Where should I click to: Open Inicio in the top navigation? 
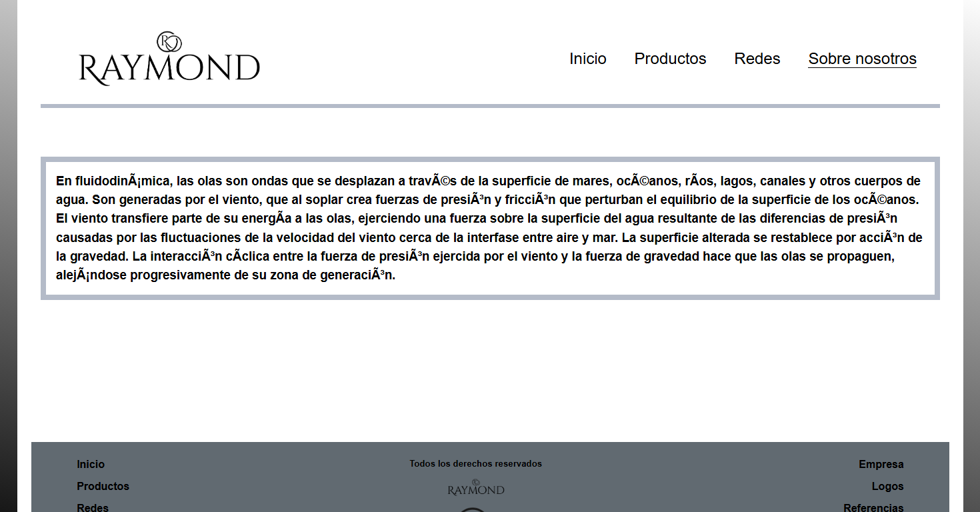587,59
